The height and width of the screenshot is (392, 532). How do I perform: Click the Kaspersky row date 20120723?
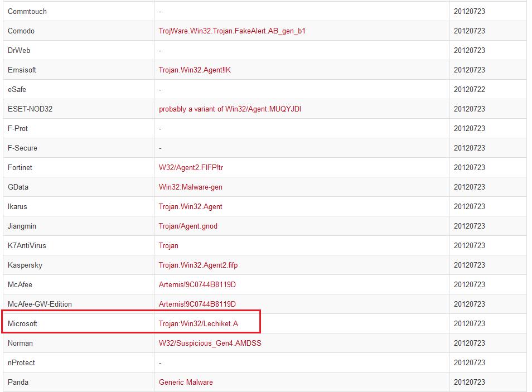pos(469,265)
